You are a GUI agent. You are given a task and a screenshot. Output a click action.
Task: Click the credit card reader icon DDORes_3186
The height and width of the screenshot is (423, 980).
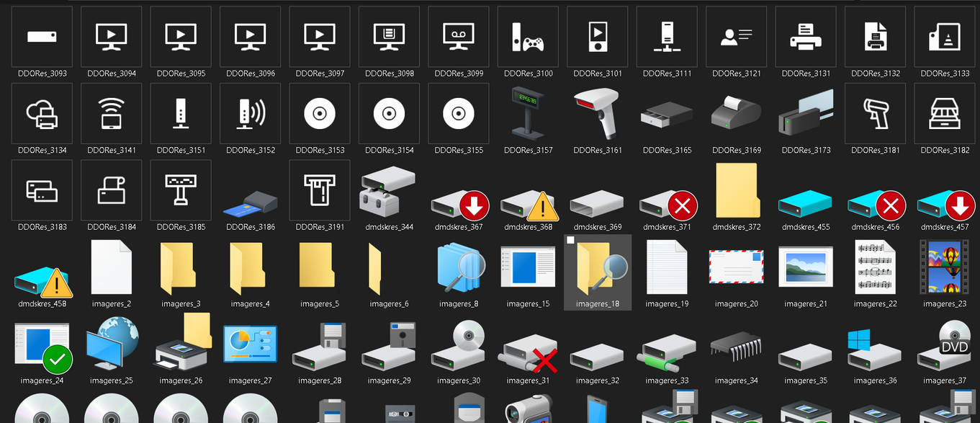click(x=250, y=190)
